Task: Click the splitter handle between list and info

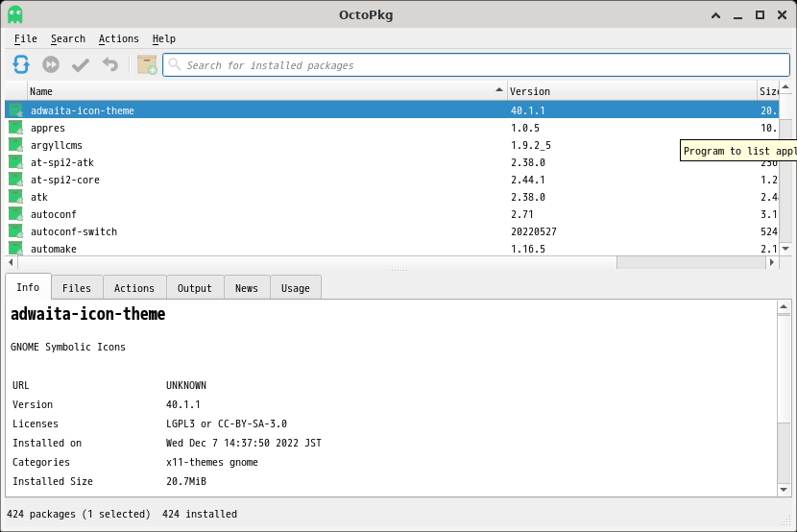Action: tap(399, 270)
